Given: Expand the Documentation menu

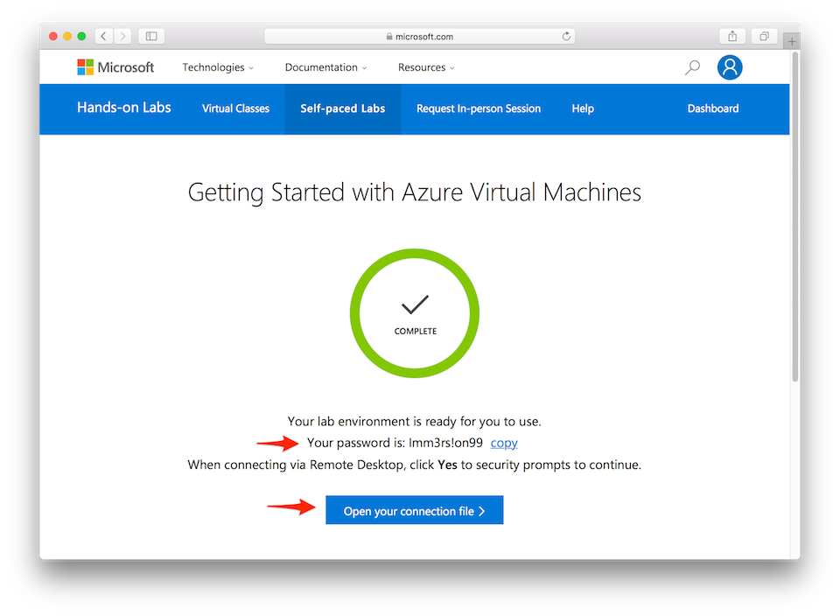Looking at the screenshot, I should pos(325,67).
